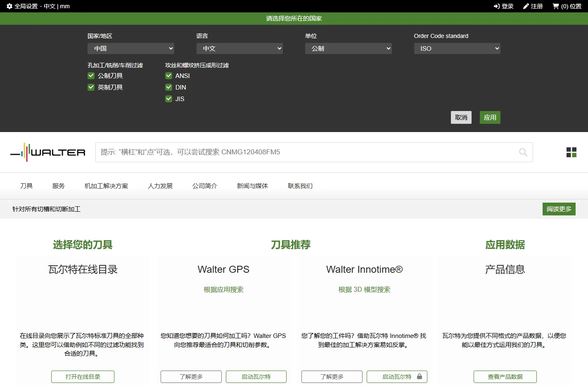
Task: Uncheck the DIN filter checkbox
Action: [x=168, y=87]
